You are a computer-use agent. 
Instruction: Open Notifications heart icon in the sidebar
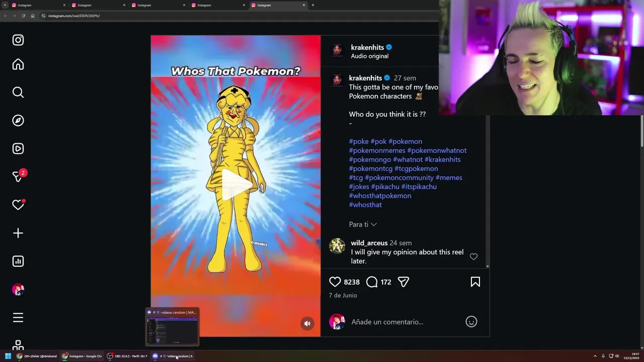(x=18, y=205)
